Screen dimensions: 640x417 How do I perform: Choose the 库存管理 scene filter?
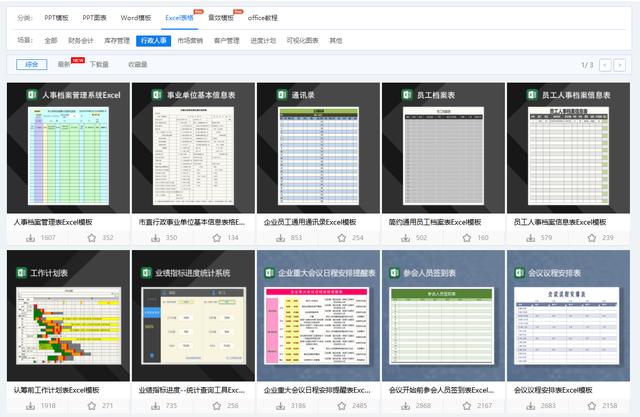(x=117, y=41)
